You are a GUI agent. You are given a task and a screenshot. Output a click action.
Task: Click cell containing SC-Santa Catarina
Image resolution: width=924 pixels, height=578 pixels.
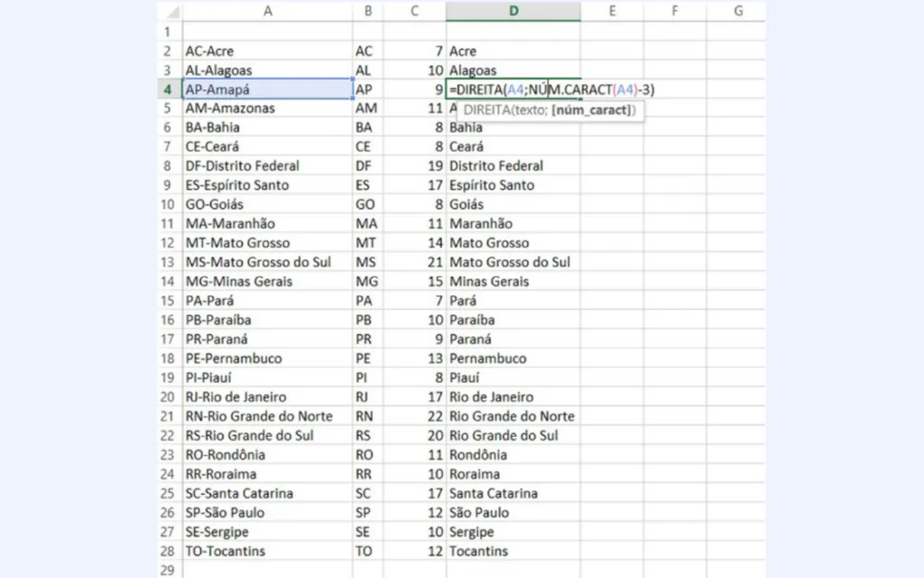pos(267,493)
